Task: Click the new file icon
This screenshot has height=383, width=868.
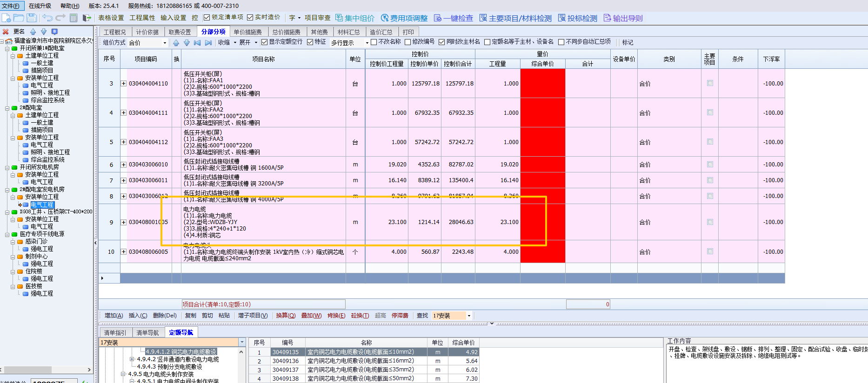Action: pos(6,18)
